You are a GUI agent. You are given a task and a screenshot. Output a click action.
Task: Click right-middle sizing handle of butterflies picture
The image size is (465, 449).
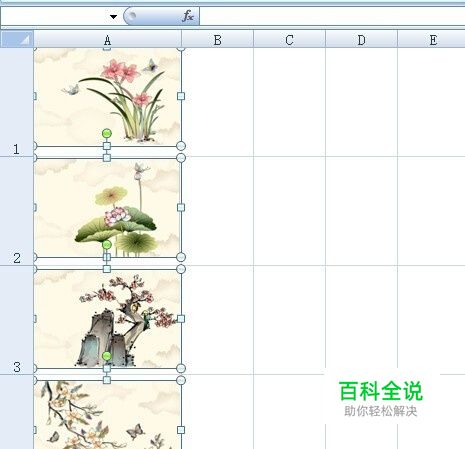click(x=181, y=430)
